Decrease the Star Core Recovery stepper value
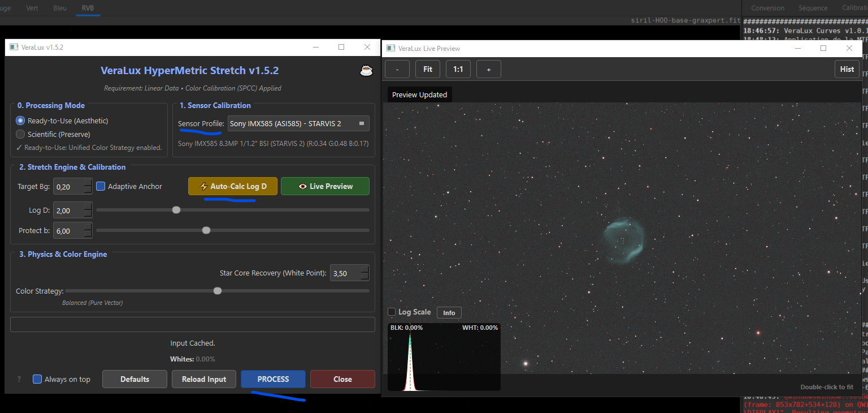This screenshot has height=413, width=868. (364, 277)
